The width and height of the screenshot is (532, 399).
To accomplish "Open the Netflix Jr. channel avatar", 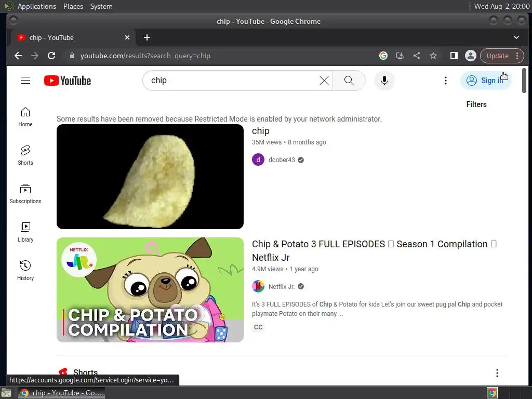I will point(258,286).
